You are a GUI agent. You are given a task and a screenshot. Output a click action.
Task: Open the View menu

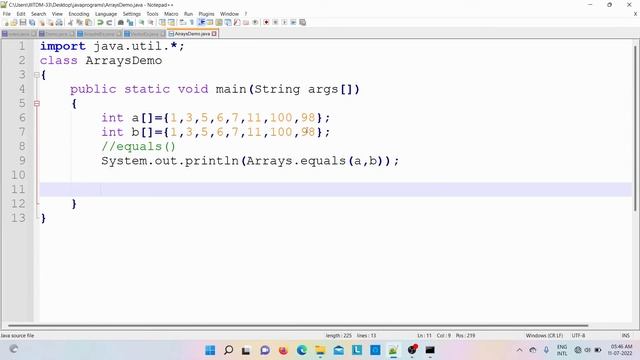[57, 14]
